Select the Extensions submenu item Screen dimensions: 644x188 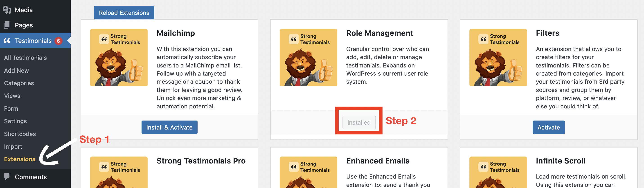(x=20, y=159)
